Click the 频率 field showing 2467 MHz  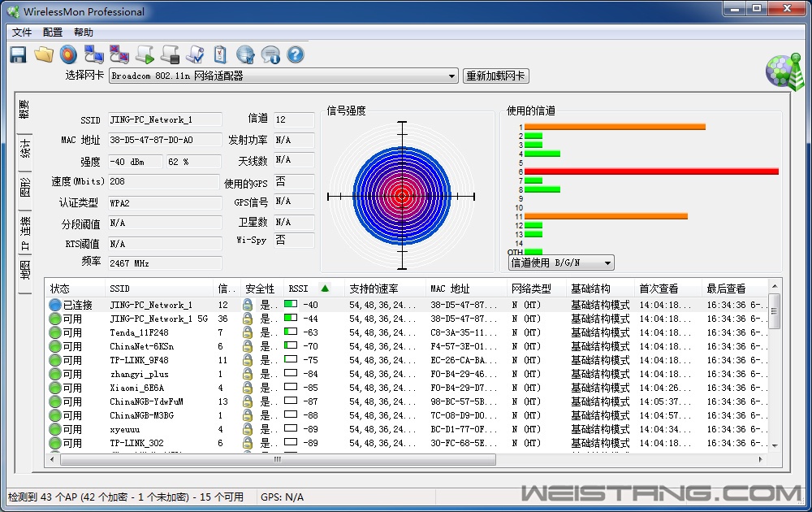coord(165,263)
